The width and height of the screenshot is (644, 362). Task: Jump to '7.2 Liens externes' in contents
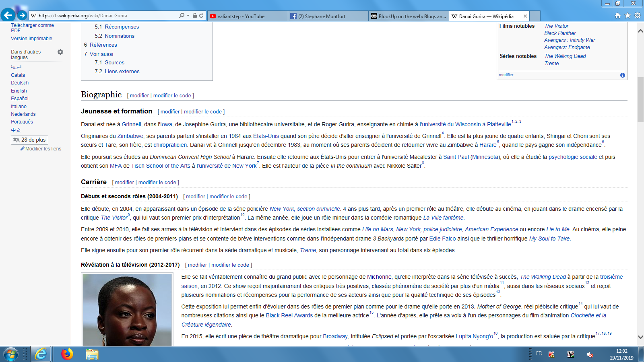[117, 72]
